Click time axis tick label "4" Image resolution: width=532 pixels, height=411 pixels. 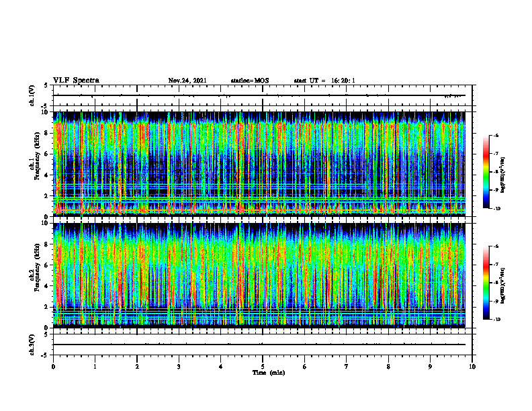click(221, 367)
